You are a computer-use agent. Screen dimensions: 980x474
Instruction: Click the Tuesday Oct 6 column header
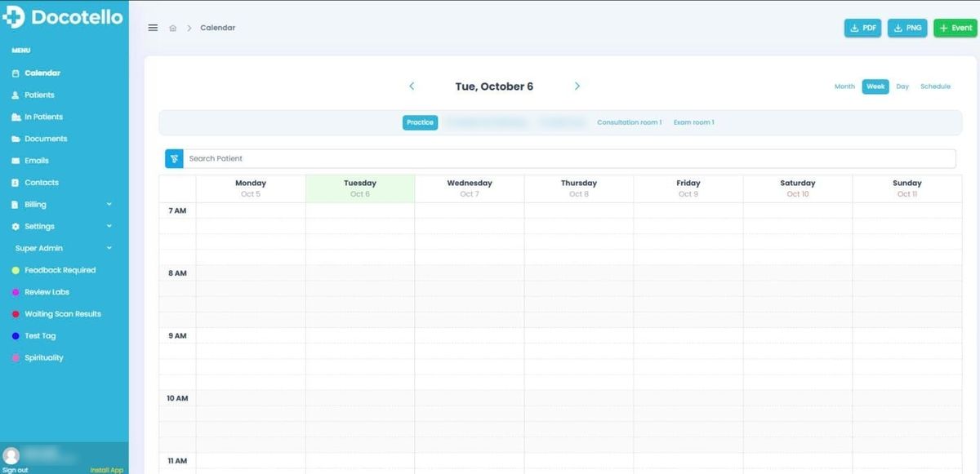(x=360, y=188)
